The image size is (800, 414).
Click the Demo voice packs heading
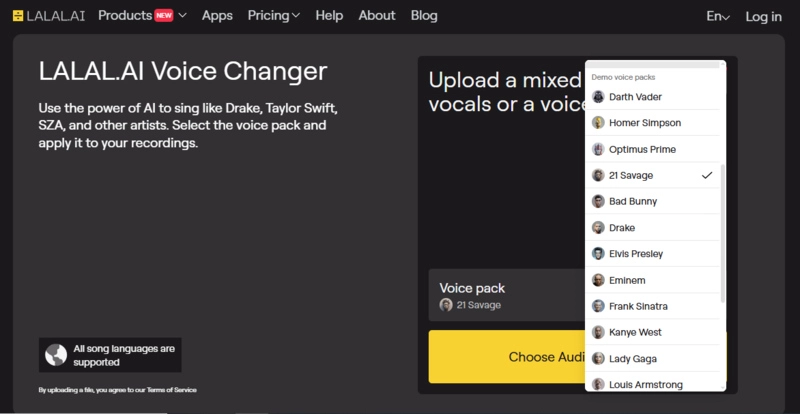623,78
